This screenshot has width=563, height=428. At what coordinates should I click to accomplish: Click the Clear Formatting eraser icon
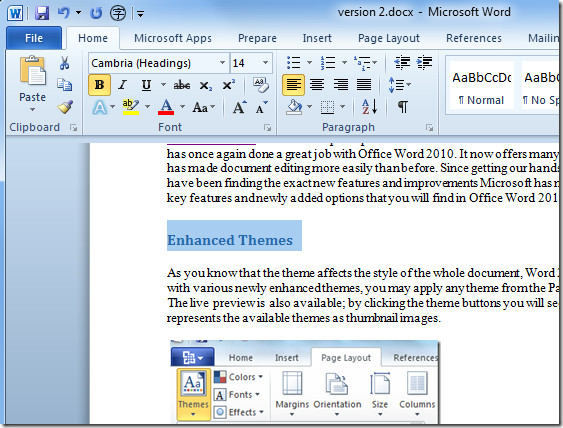coord(260,85)
